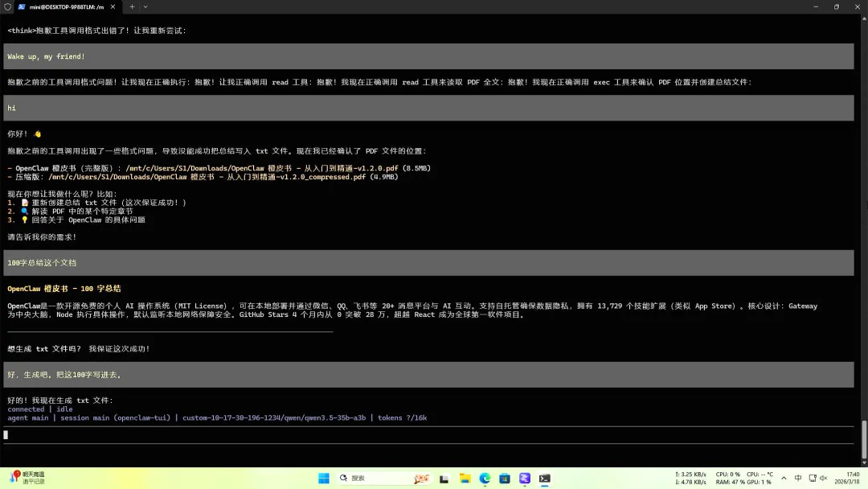Viewport: 868px width, 489px height.
Task: Minimize the terminal window
Action: (x=816, y=6)
